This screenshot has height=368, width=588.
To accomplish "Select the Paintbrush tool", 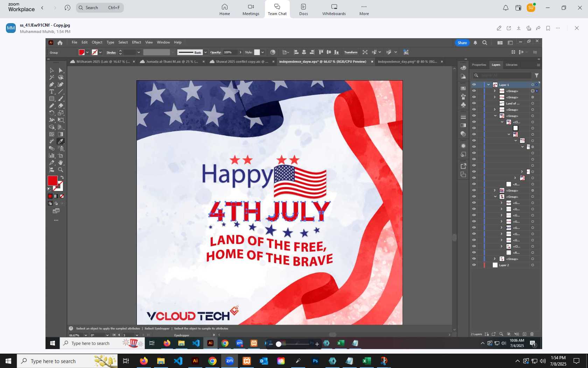I will [x=61, y=99].
